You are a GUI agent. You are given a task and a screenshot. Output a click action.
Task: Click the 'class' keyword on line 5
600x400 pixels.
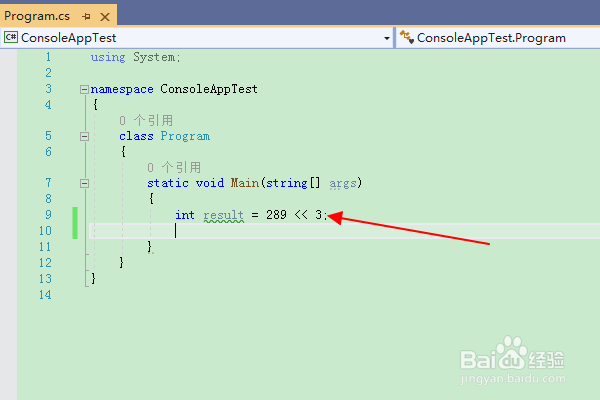tap(136, 136)
